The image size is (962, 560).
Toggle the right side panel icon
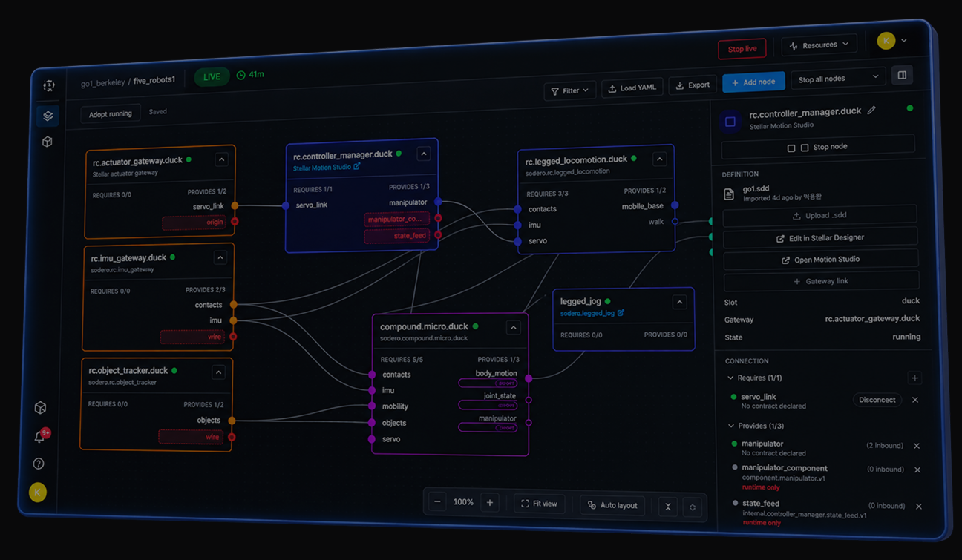coord(902,75)
